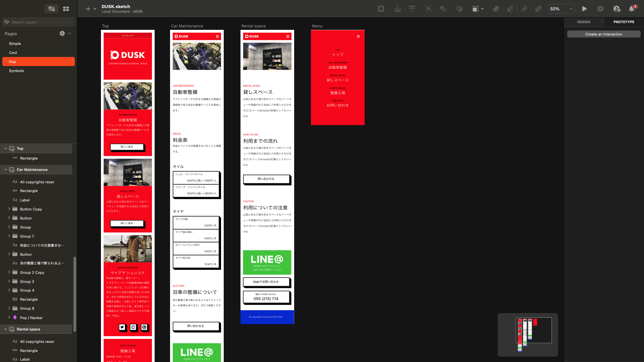
Task: Select the Symbols page
Action: pyautogui.click(x=16, y=71)
